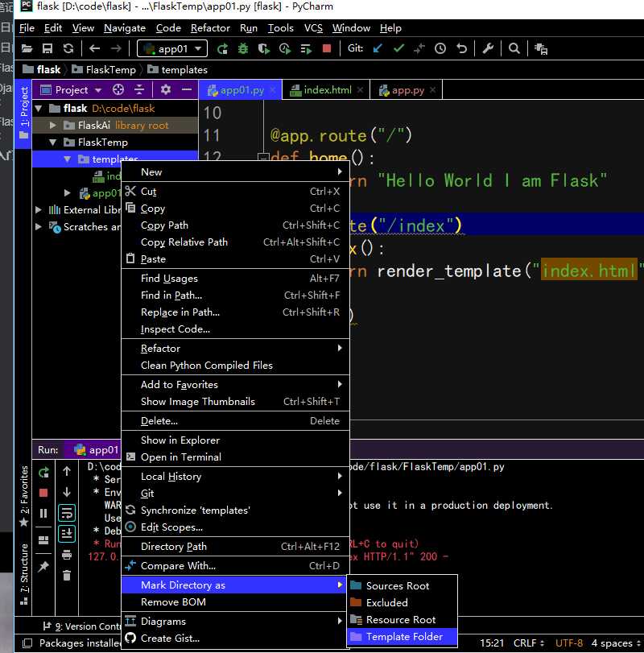
Task: Expand the FlaskAi library root folder
Action: coord(53,126)
